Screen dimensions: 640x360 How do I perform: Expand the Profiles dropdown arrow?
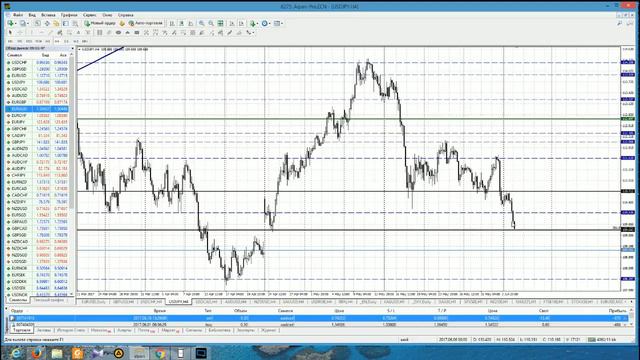[x=28, y=23]
